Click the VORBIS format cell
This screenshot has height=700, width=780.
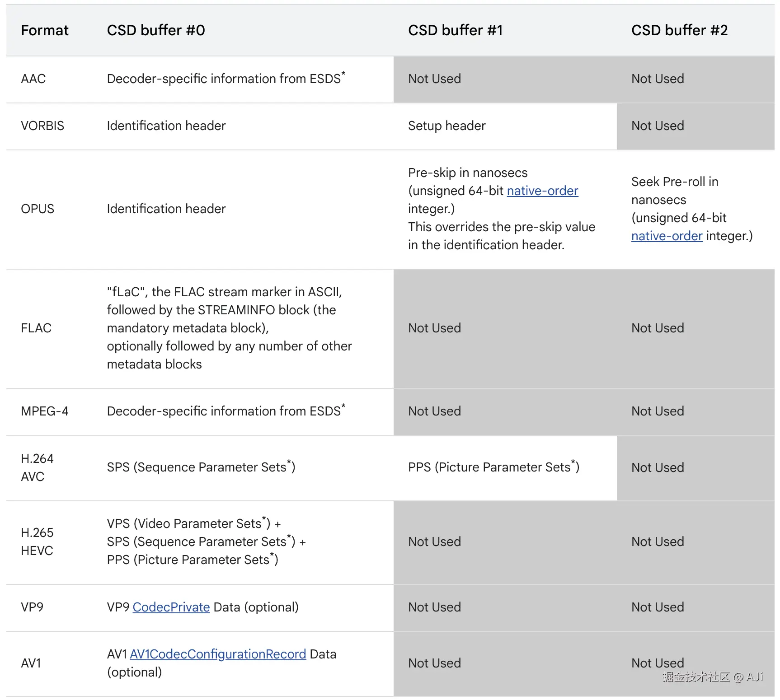point(42,126)
